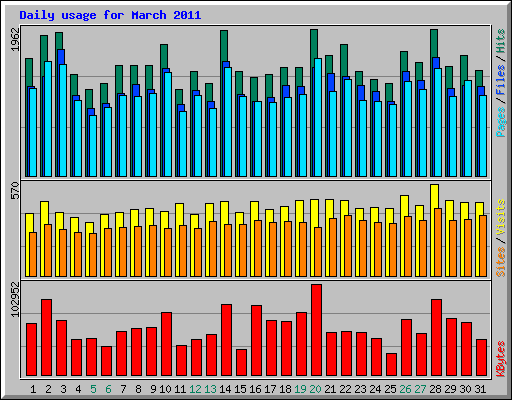Viewport: 512px width, 400px height.
Task: Select the cyan pages bar for day 28
Action: tap(438, 122)
